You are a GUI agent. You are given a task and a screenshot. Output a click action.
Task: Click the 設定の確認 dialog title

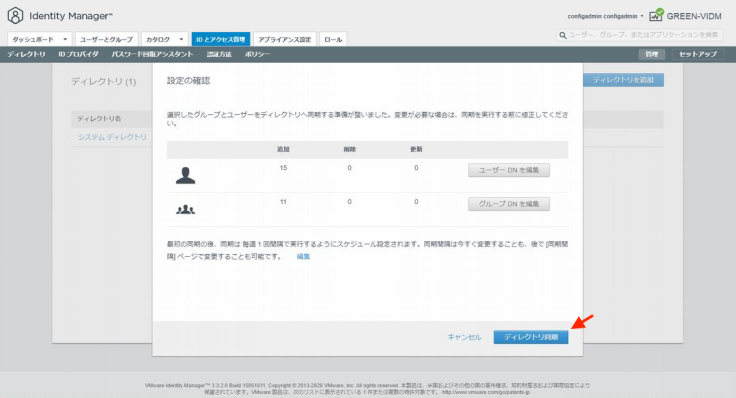point(188,81)
